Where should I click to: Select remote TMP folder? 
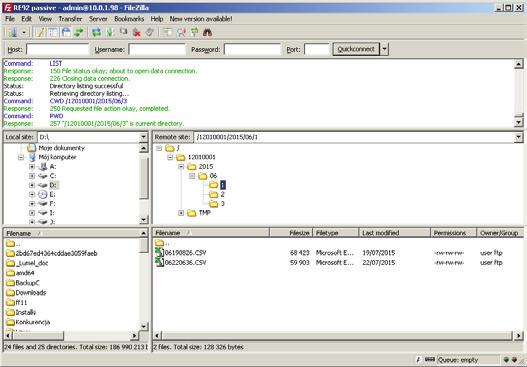(x=205, y=213)
